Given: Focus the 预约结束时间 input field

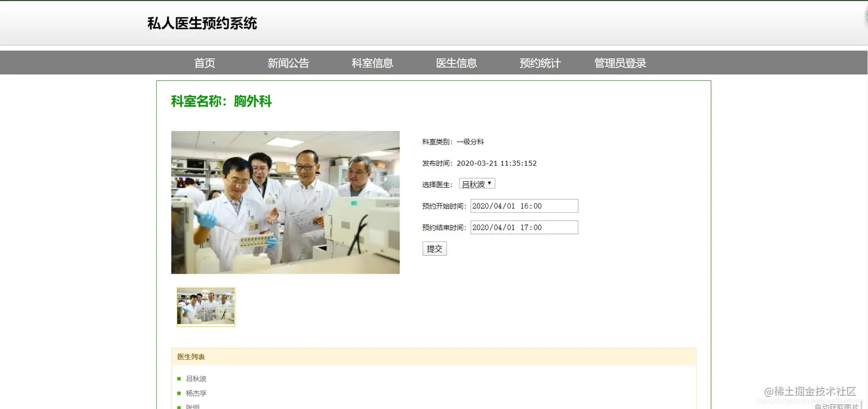Looking at the screenshot, I should pos(524,227).
